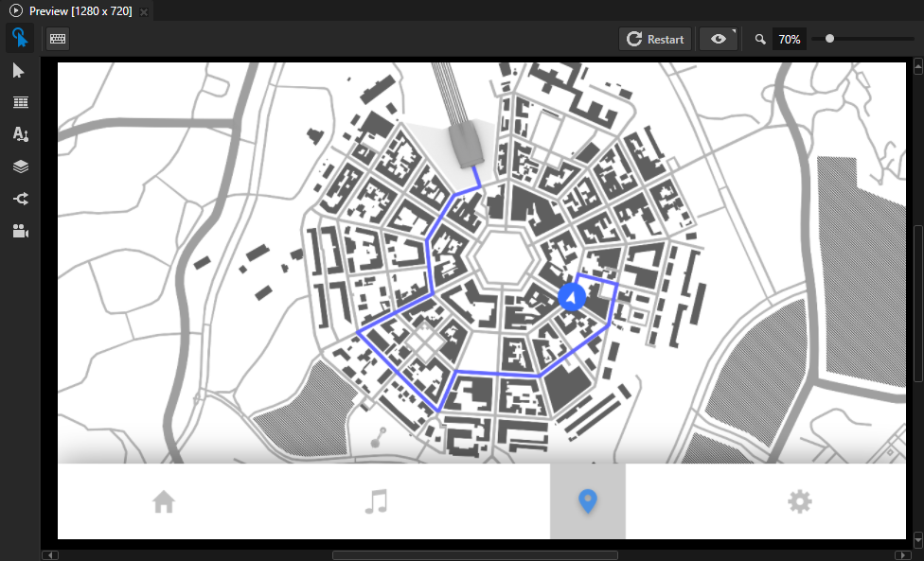The height and width of the screenshot is (561, 924).
Task: Activate the selection arrow tool
Action: tap(20, 70)
